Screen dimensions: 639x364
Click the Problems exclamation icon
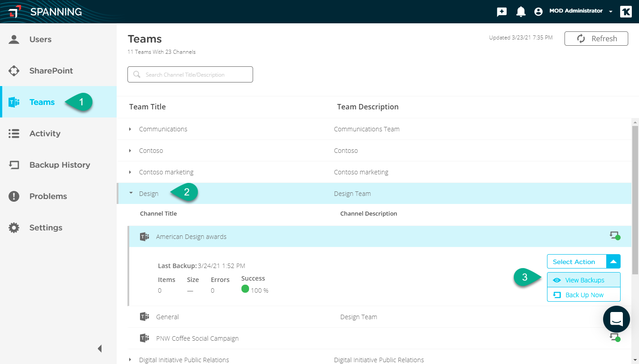click(14, 196)
